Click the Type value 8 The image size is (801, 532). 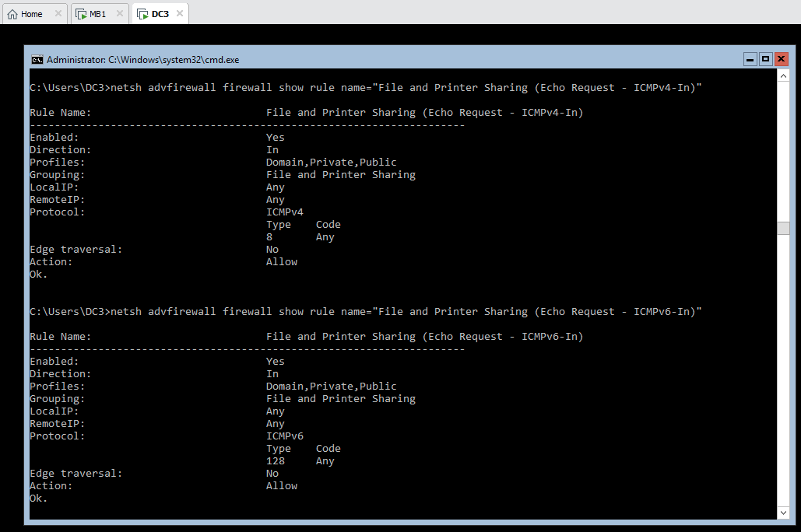point(269,237)
